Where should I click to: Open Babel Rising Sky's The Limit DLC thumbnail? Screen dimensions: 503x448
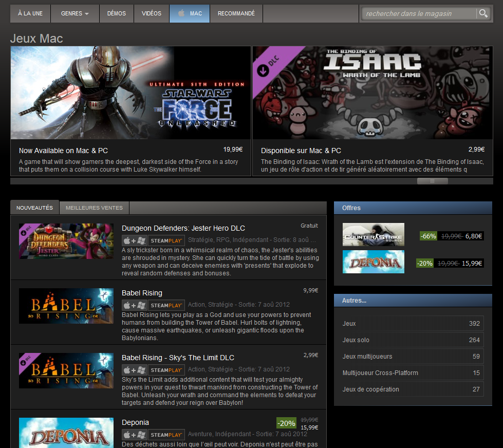66,371
